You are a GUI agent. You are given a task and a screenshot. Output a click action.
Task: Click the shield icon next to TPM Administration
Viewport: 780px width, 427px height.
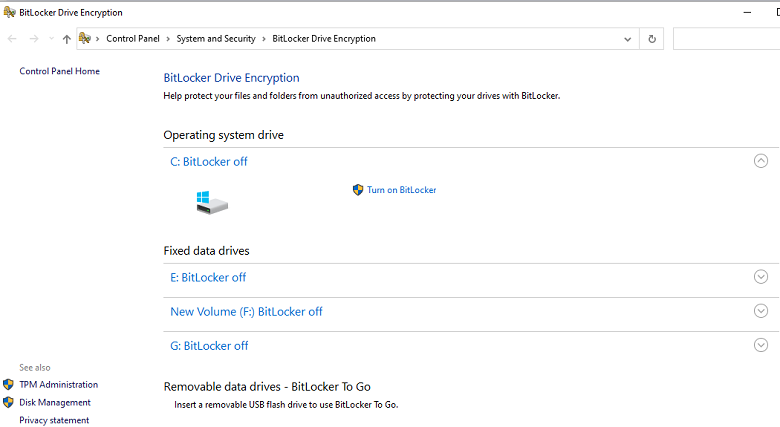tap(8, 384)
